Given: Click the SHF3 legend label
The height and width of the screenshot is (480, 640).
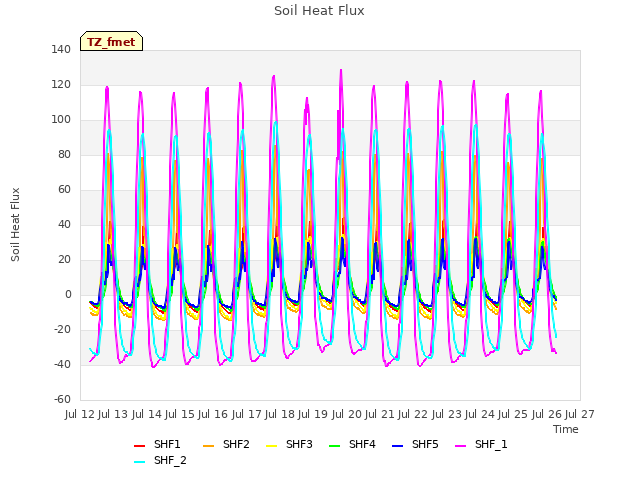Looking at the screenshot, I should (299, 444).
